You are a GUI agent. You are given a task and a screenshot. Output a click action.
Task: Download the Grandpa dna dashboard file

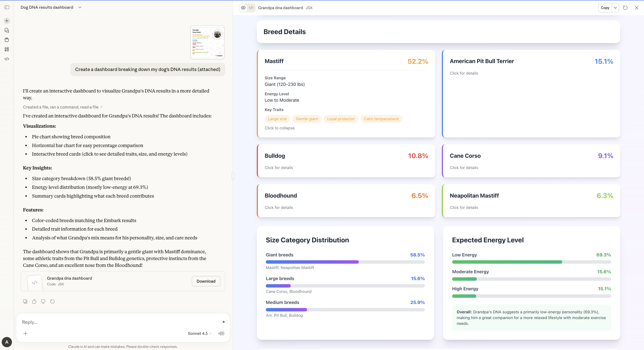pos(206,281)
